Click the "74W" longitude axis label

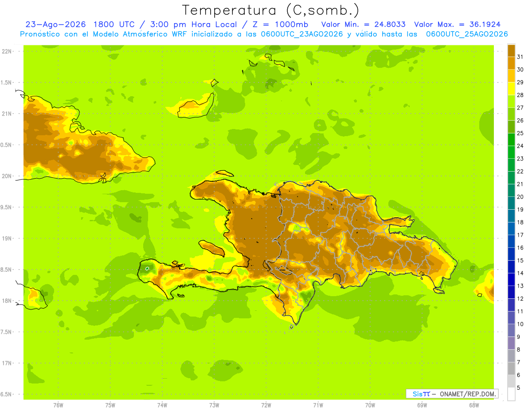162,405
